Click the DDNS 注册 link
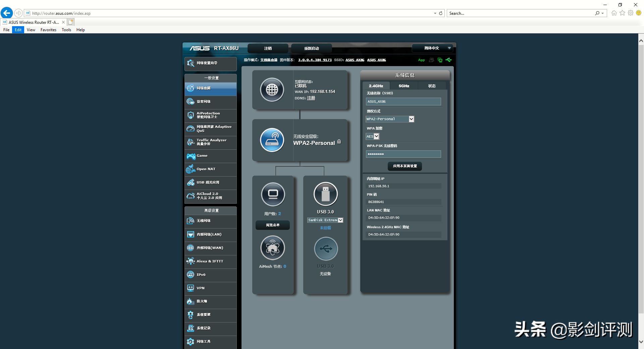The image size is (644, 349). pos(311,98)
